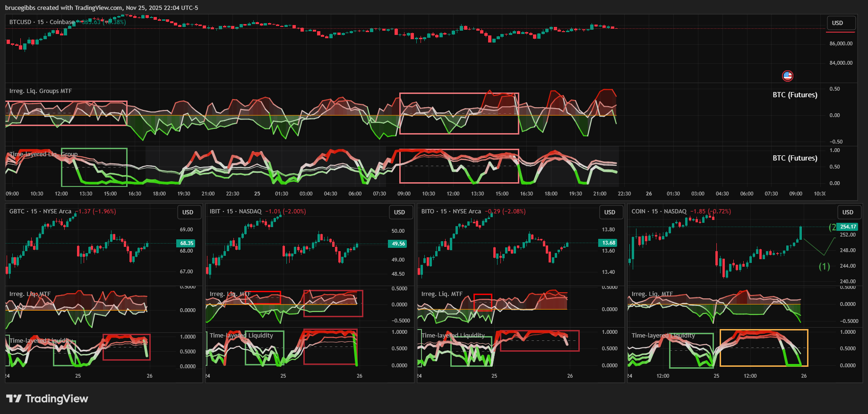Click the 13.68 price label on BITO chart
The width and height of the screenshot is (868, 414).
pyautogui.click(x=609, y=243)
